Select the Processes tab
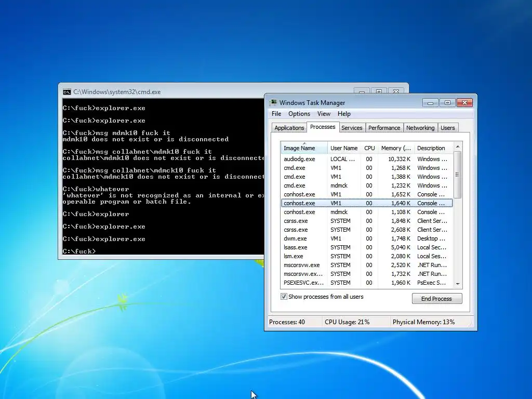This screenshot has width=532, height=399. click(323, 127)
